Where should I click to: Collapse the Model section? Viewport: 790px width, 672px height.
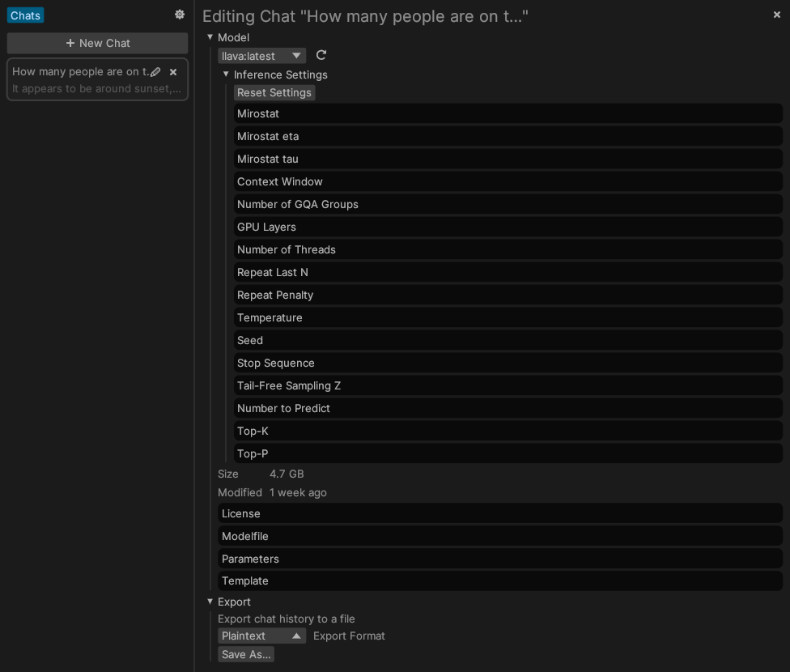210,37
